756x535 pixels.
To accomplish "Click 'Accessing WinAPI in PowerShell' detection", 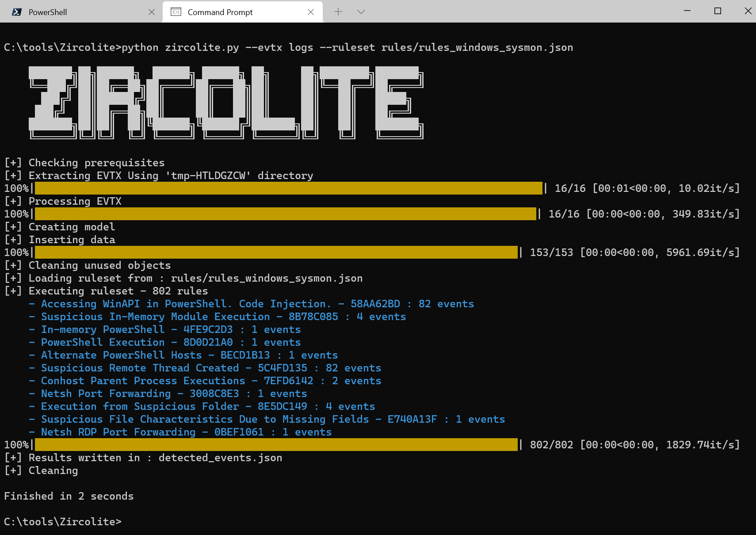I will pos(251,304).
